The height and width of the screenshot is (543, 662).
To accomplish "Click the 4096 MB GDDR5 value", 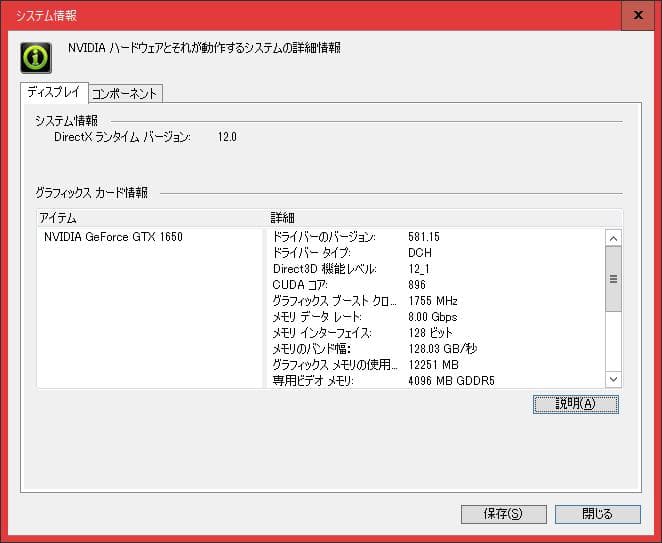I will pos(451,381).
